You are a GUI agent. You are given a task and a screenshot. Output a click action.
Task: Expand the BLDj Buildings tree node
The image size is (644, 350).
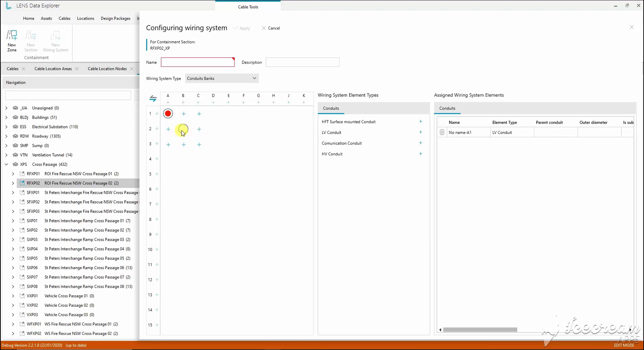click(x=6, y=118)
